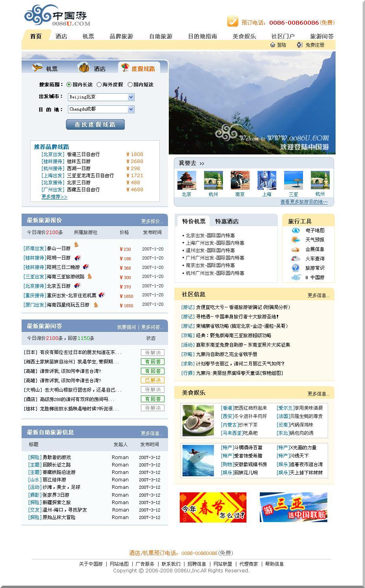Viewport: 365px width, 588px height.
Task: Click the hotel building icon on the 酒店 tab
Action: click(x=84, y=68)
